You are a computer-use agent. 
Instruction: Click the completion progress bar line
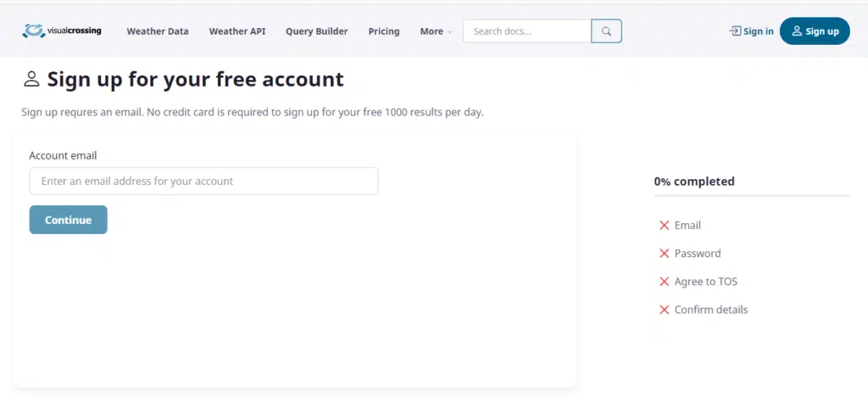click(751, 196)
